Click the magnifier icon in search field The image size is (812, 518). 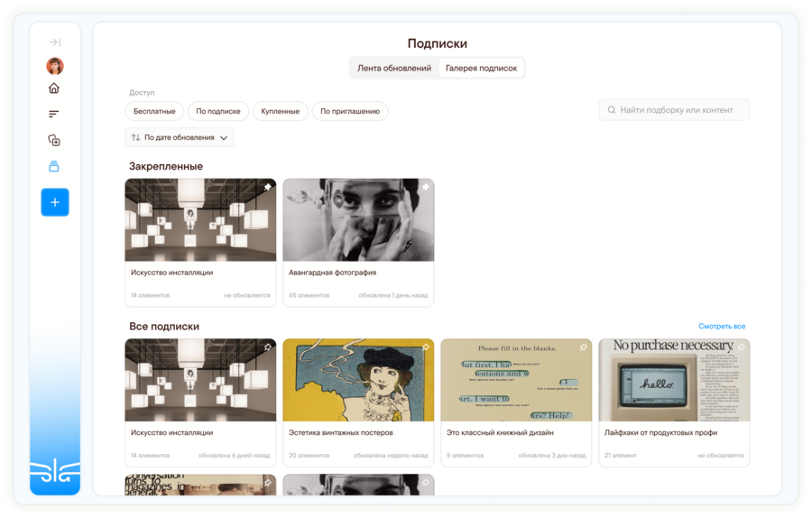612,110
